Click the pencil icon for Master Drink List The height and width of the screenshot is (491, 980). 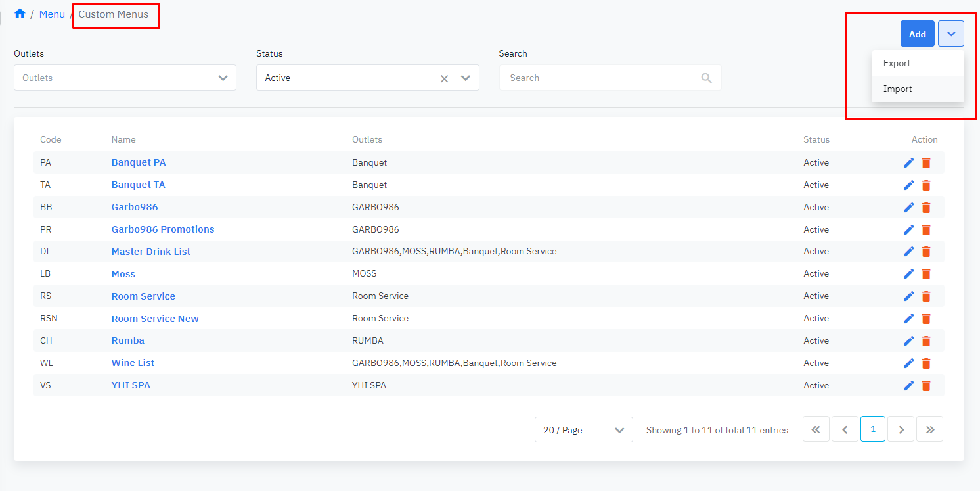point(909,252)
